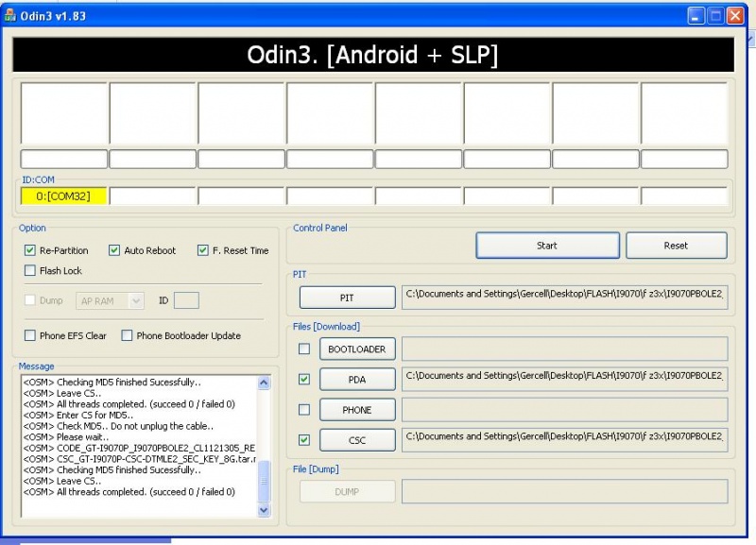The width and height of the screenshot is (756, 545).
Task: Maximize the Odin3 window
Action: point(715,16)
